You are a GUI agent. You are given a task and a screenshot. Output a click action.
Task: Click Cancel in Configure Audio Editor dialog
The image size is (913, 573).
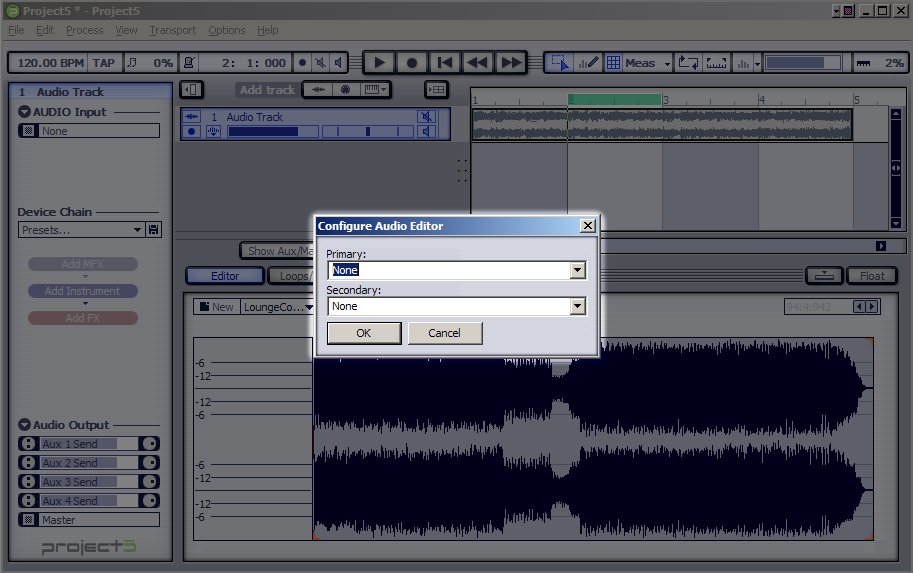445,333
